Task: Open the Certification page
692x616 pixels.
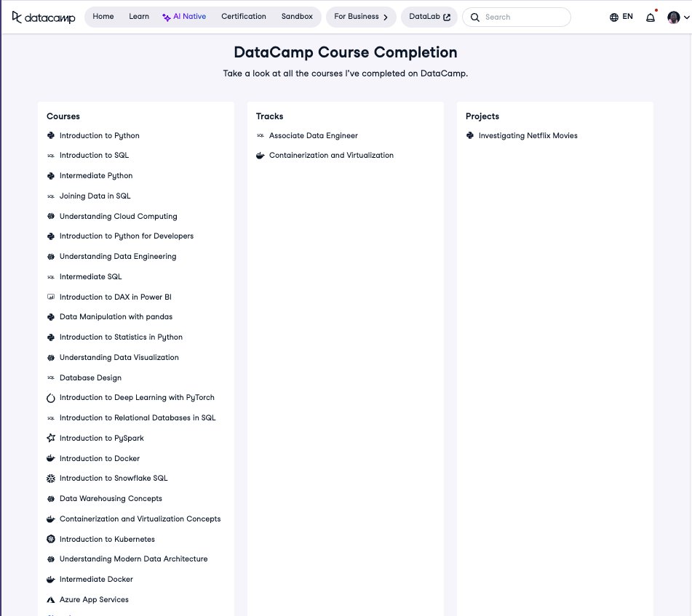Action: tap(244, 16)
